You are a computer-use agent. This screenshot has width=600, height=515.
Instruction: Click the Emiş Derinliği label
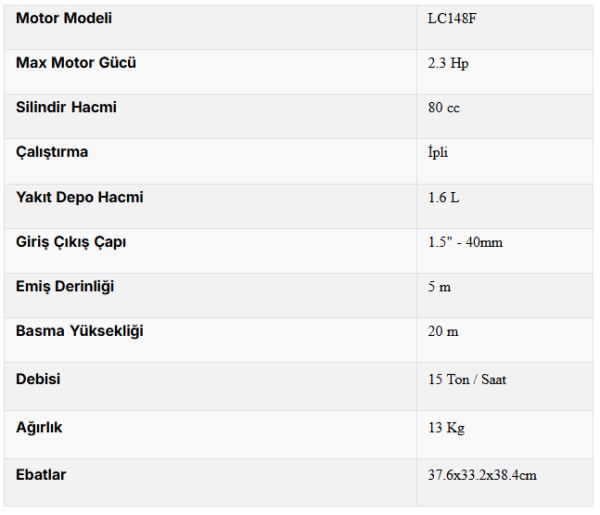point(65,287)
